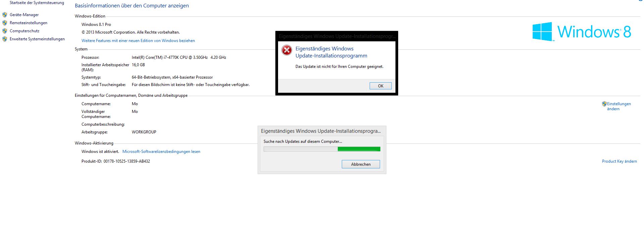Click the System section heading

tap(81, 49)
